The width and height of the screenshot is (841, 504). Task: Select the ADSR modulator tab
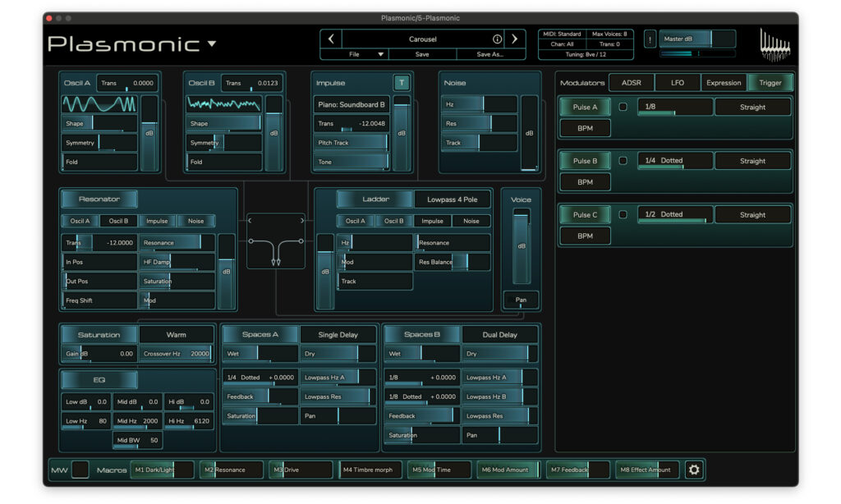point(631,82)
